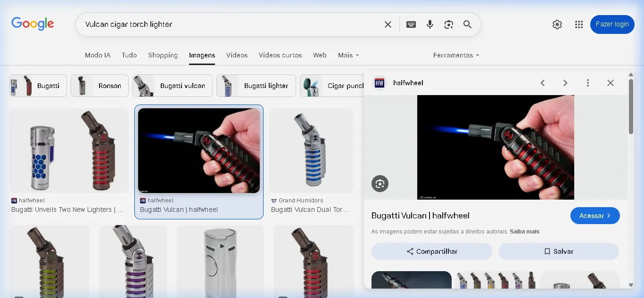Image resolution: width=644 pixels, height=298 pixels.
Task: Filter by Bugatti chip
Action: coord(38,86)
